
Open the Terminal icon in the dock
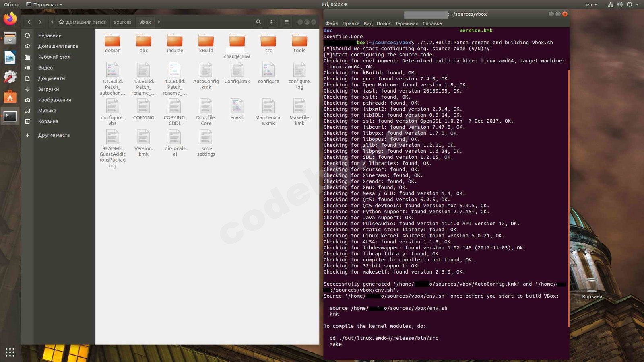pyautogui.click(x=10, y=116)
